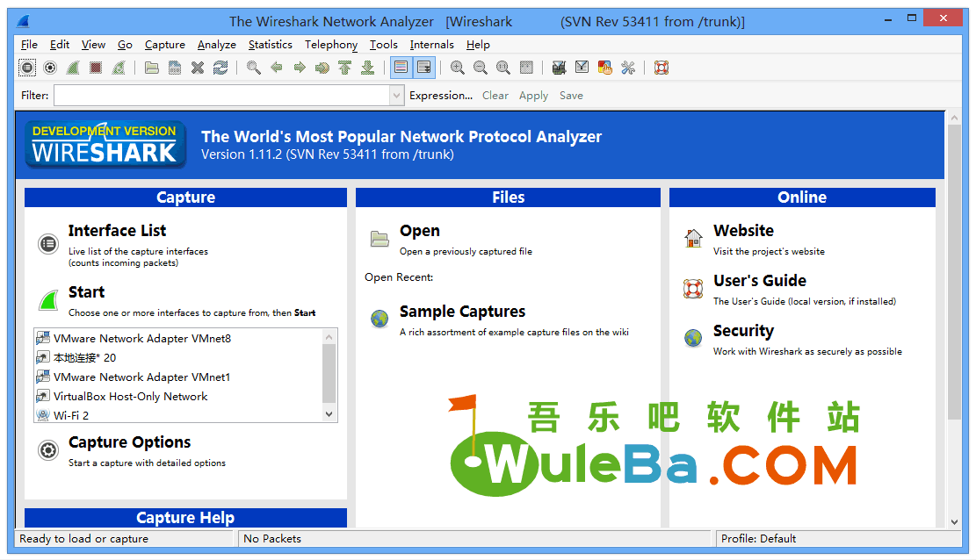Image resolution: width=976 pixels, height=560 pixels.
Task: Save the current display filter
Action: click(571, 95)
